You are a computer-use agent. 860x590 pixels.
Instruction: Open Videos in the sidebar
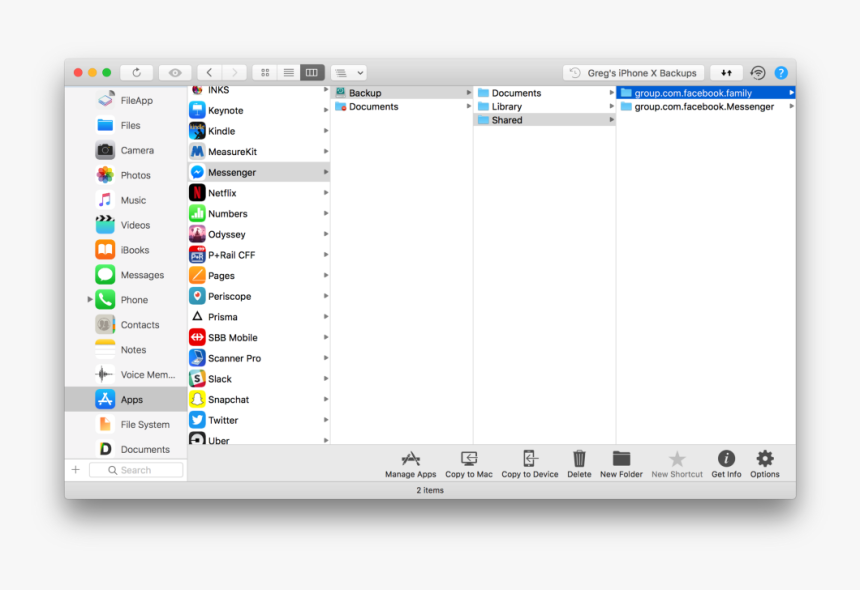[x=126, y=225]
